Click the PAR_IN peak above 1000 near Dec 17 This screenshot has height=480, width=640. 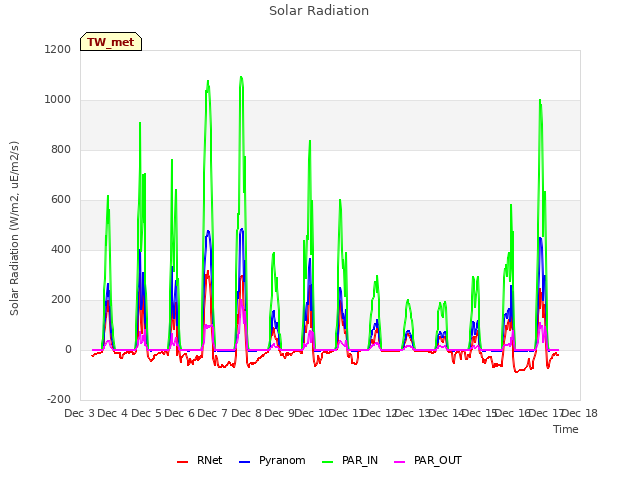(540, 100)
